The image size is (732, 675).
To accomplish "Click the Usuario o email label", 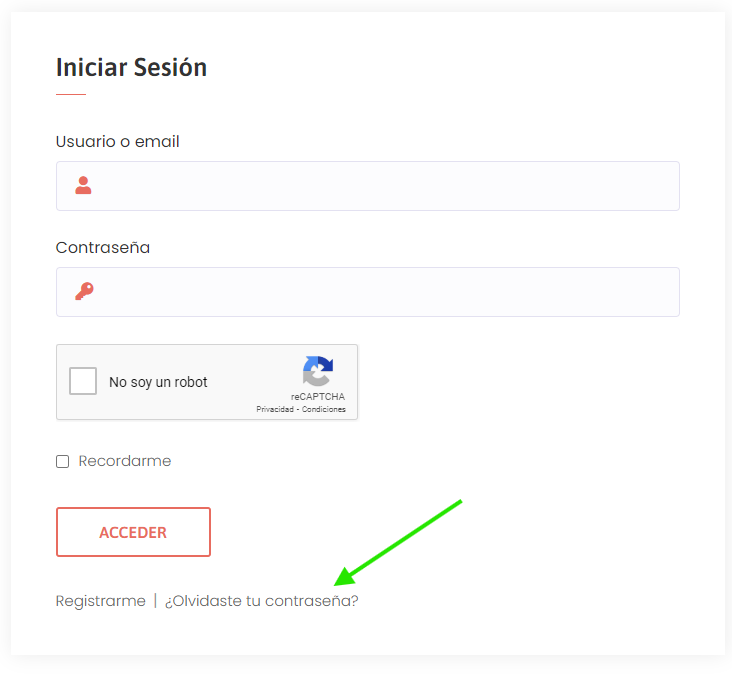I will coord(118,141).
